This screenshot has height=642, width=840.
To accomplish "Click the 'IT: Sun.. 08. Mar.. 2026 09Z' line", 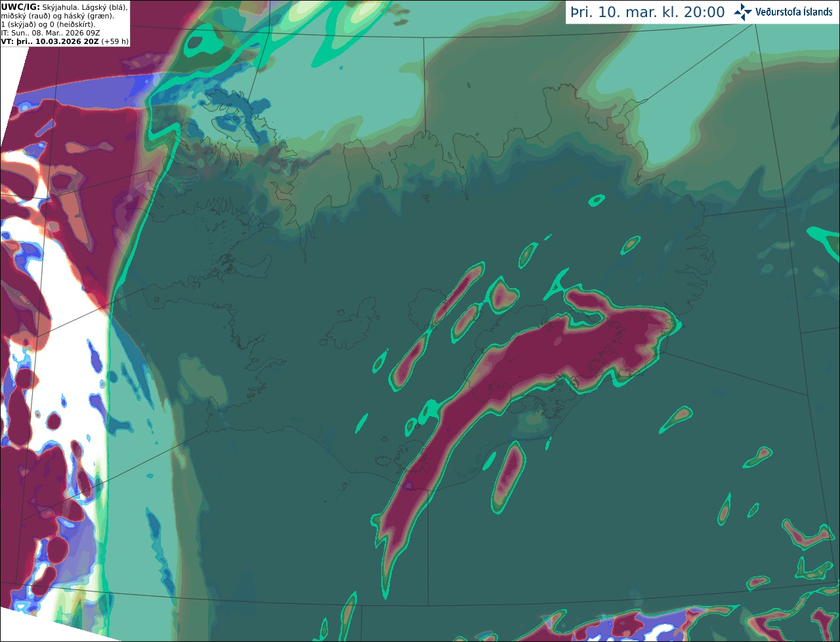I will click(x=51, y=33).
